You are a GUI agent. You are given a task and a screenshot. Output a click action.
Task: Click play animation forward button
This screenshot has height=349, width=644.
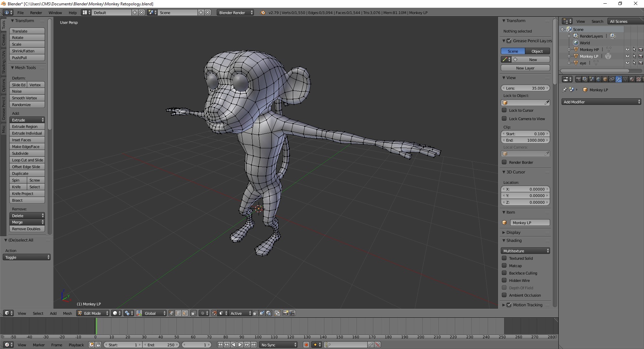[240, 345]
